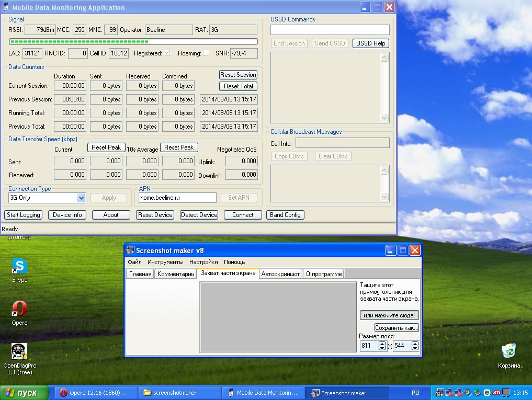Open the Skype desktop shortcut
The height and width of the screenshot is (400, 532).
[x=19, y=267]
